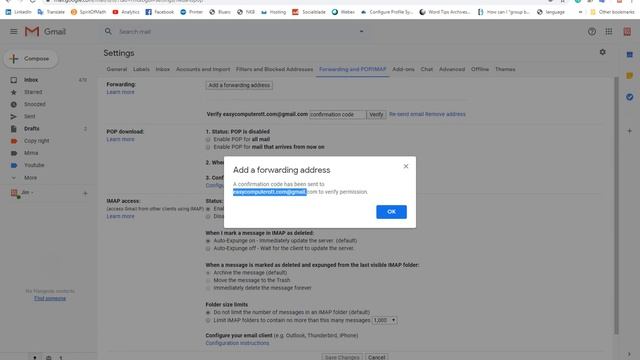This screenshot has width=640, height=360.
Task: Open the Google apps grid icon
Action: (x=609, y=32)
